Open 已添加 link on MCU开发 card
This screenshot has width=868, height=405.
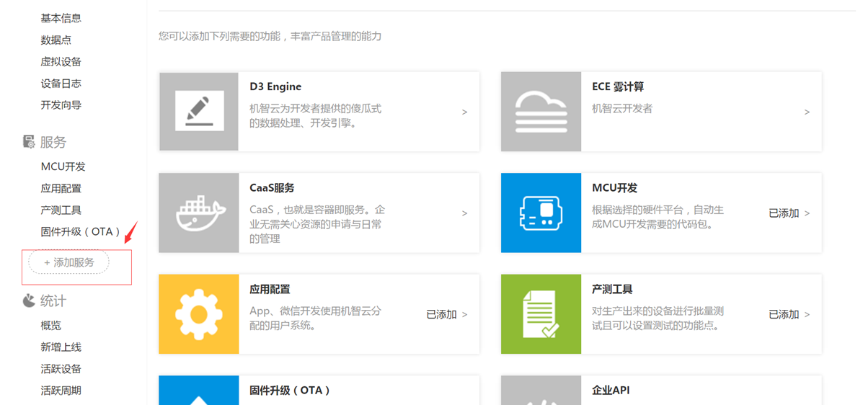(784, 213)
